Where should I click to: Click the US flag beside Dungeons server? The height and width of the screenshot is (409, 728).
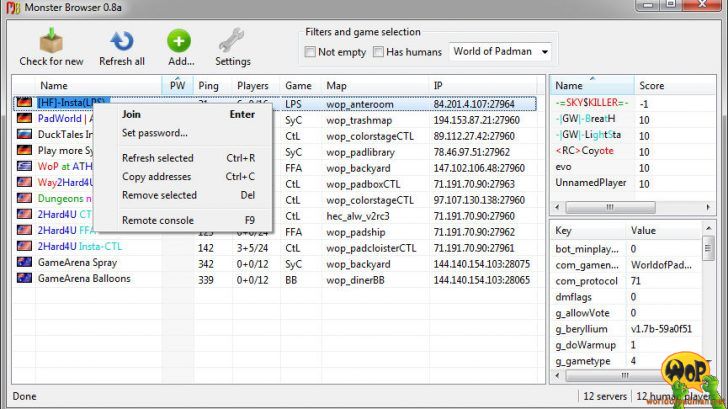click(24, 198)
